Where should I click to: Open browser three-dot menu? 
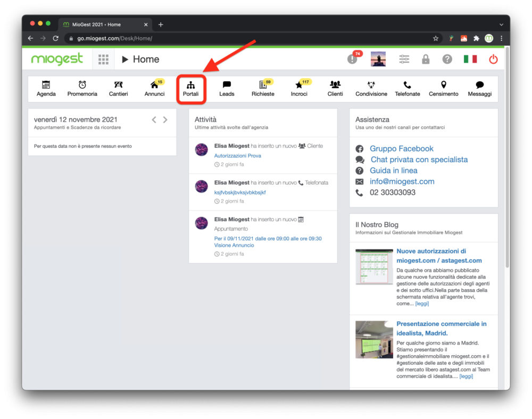[502, 38]
